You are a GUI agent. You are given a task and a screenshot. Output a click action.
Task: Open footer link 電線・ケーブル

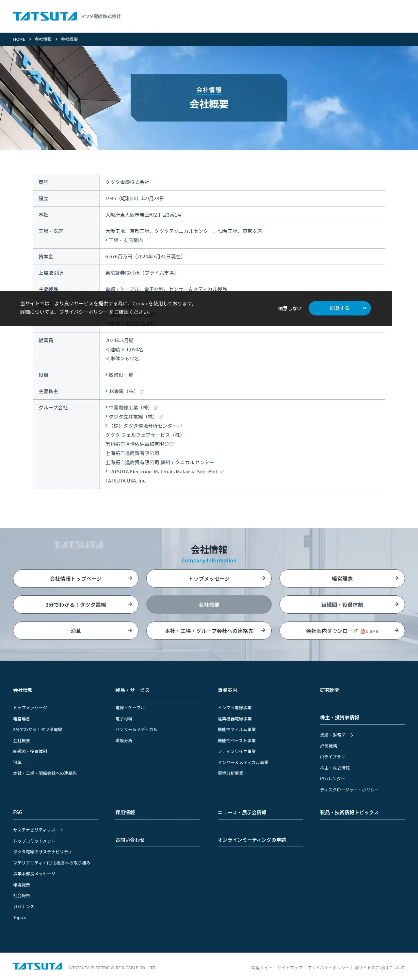130,708
